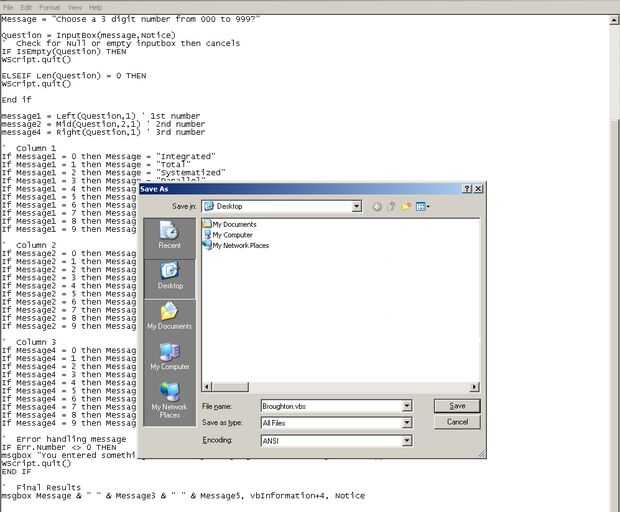This screenshot has width=620, height=512.
Task: Expand the File name dropdown arrow
Action: pyautogui.click(x=406, y=406)
